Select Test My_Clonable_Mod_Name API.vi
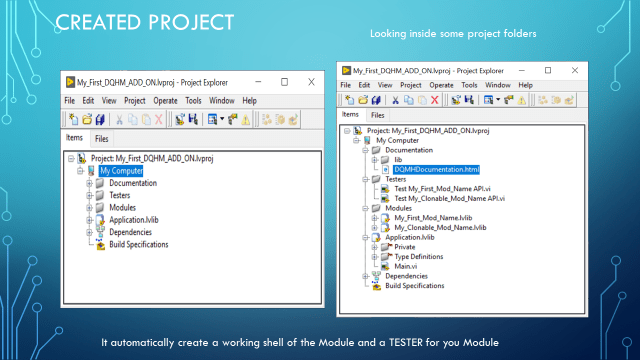The height and width of the screenshot is (360, 640). coord(449,198)
